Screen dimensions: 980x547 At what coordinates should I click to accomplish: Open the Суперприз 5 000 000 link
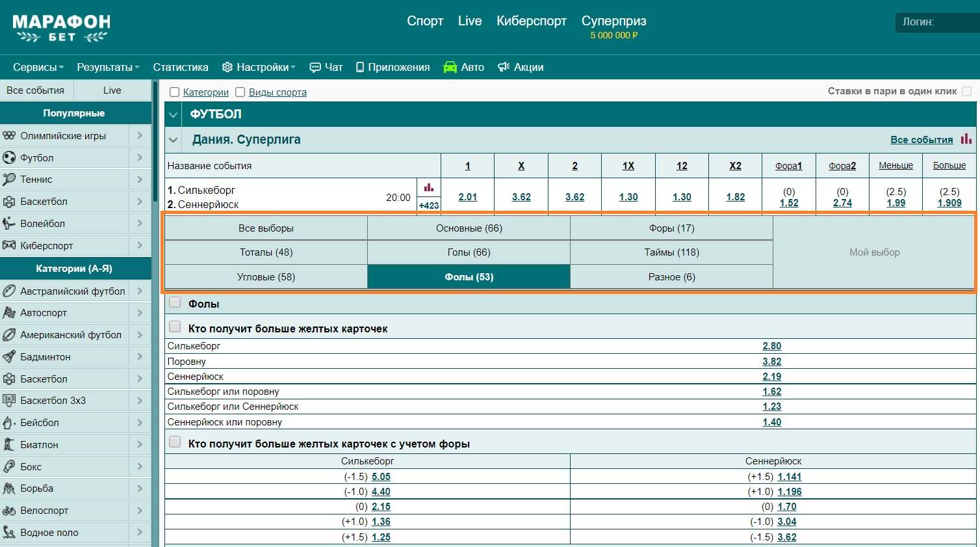pyautogui.click(x=614, y=27)
